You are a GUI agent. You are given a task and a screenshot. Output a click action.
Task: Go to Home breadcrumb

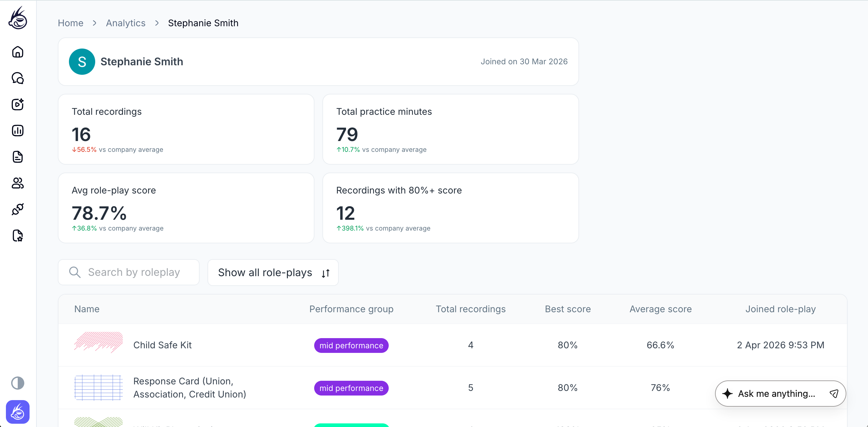(71, 23)
